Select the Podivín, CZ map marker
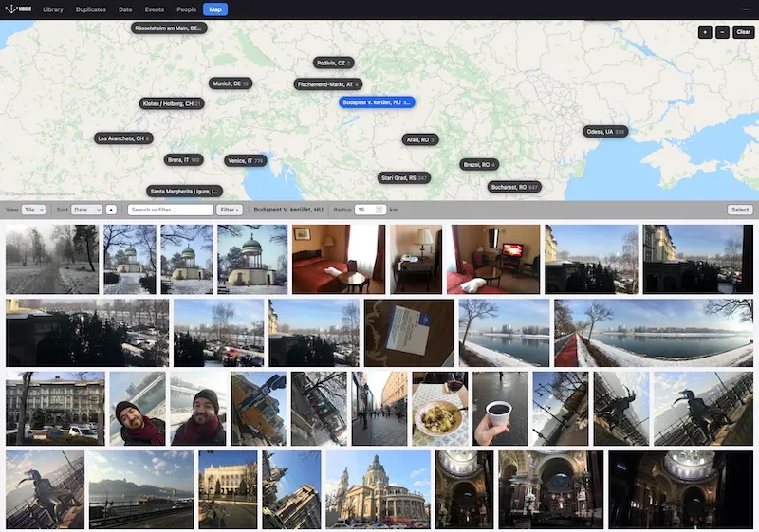The height and width of the screenshot is (532, 759). tap(334, 63)
